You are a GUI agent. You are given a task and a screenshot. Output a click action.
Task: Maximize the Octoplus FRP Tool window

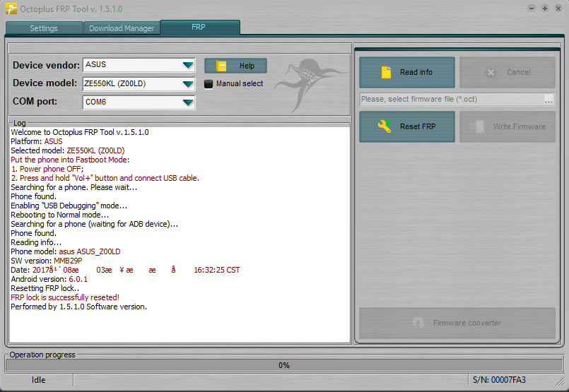click(x=545, y=8)
